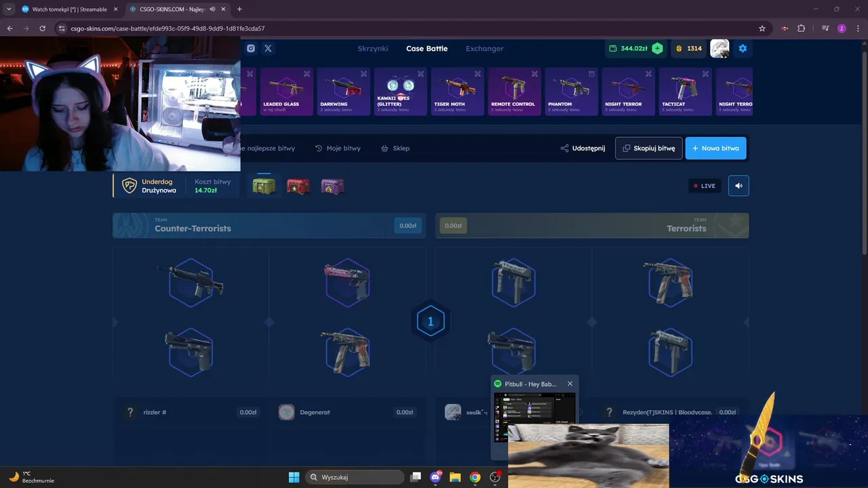
Task: Open the Case Battle tab
Action: click(427, 49)
